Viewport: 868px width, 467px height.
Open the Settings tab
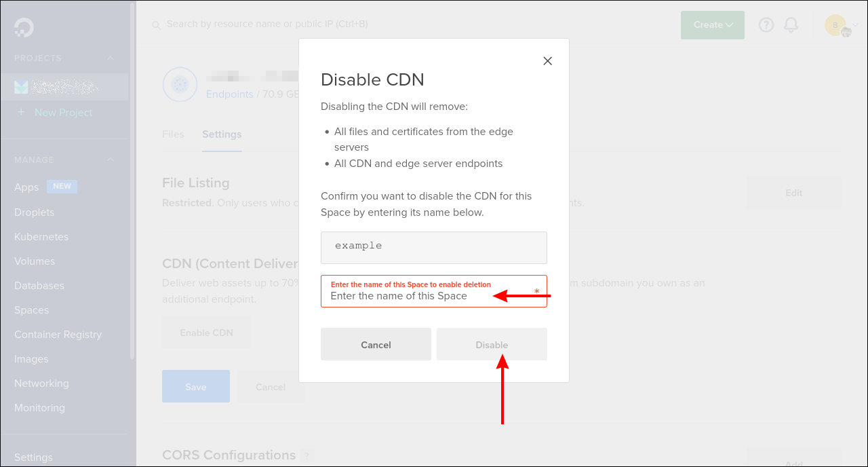click(222, 134)
